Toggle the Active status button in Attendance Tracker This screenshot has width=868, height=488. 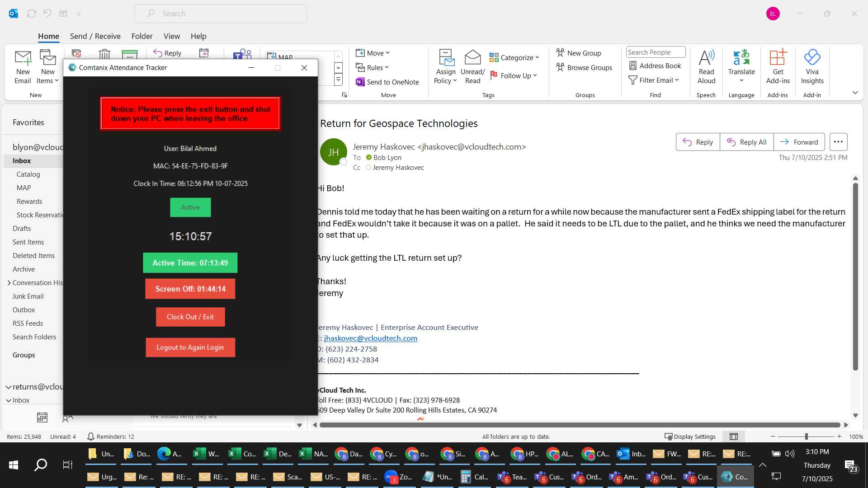190,207
